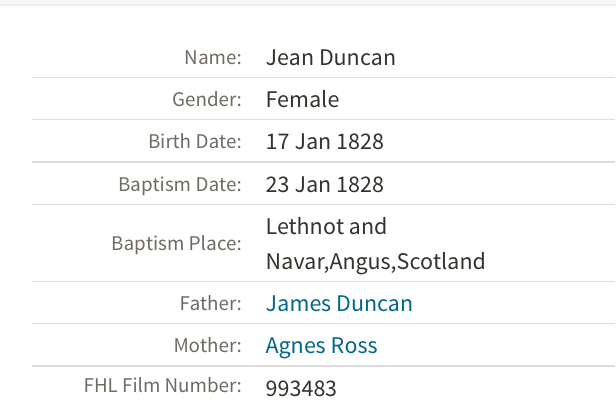Click the Birth Date label

point(195,141)
